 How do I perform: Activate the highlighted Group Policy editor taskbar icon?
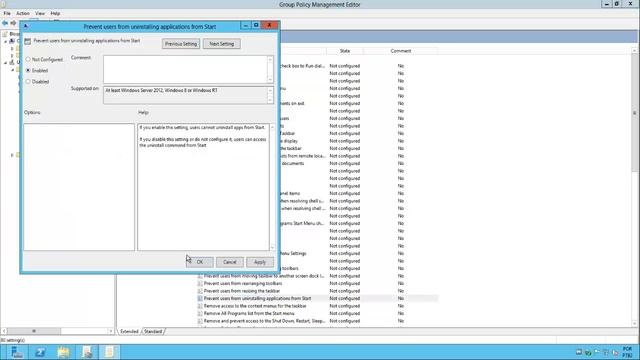110,352
